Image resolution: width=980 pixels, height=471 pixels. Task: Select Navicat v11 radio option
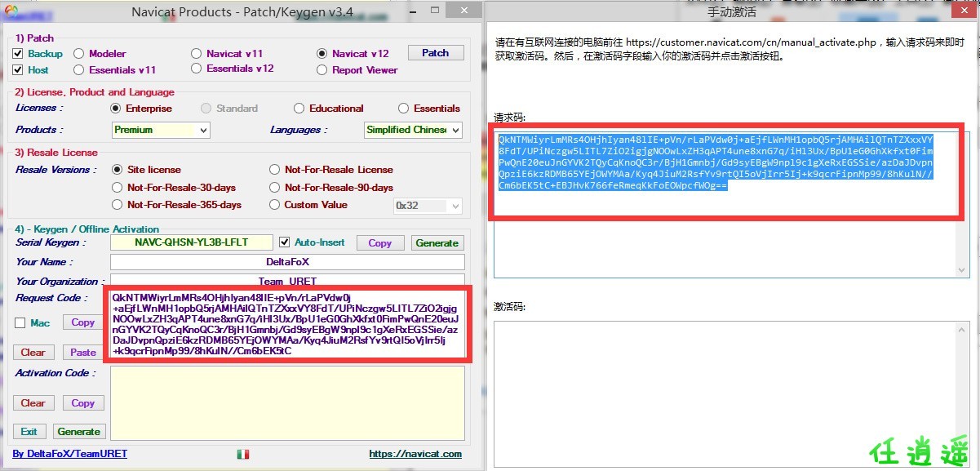click(197, 54)
